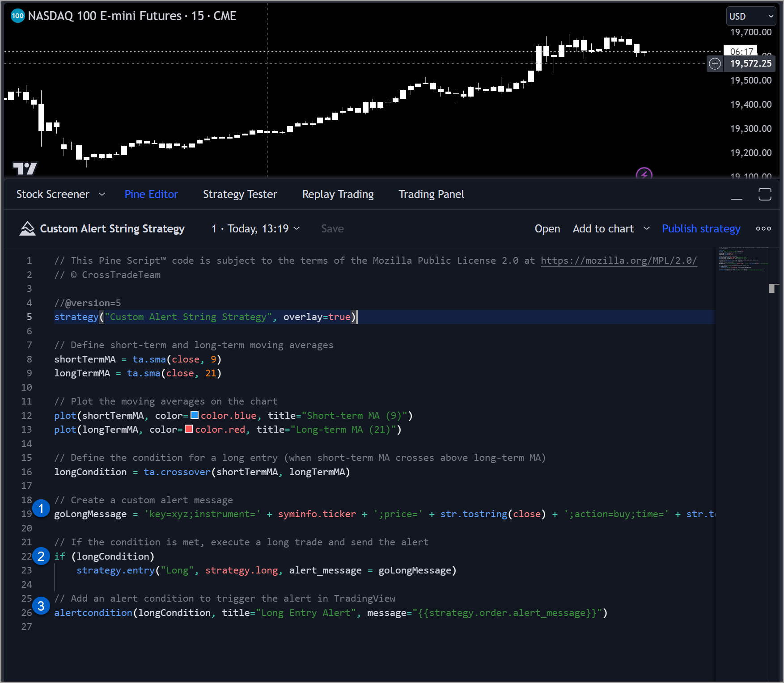784x683 pixels.
Task: Expand the Add to chart options chevron
Action: point(646,228)
